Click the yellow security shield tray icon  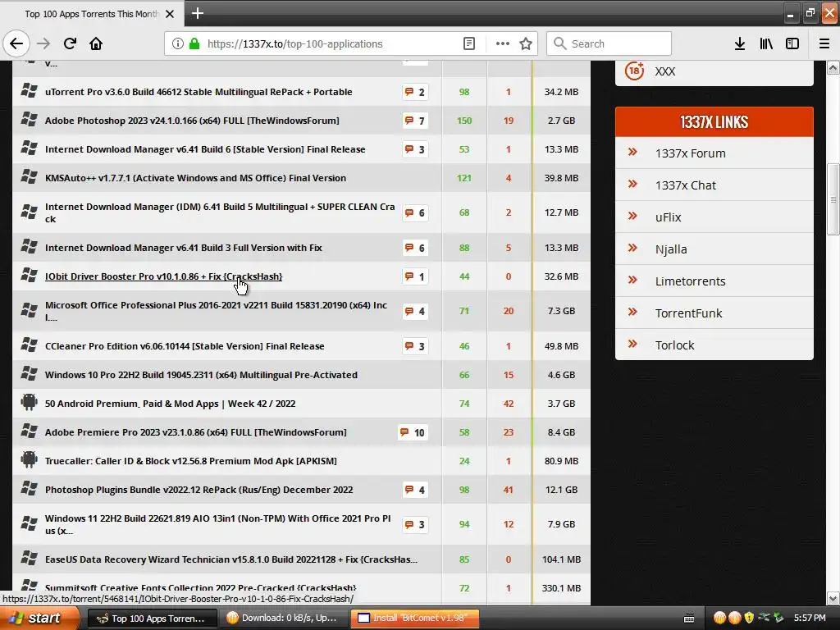pos(749,619)
